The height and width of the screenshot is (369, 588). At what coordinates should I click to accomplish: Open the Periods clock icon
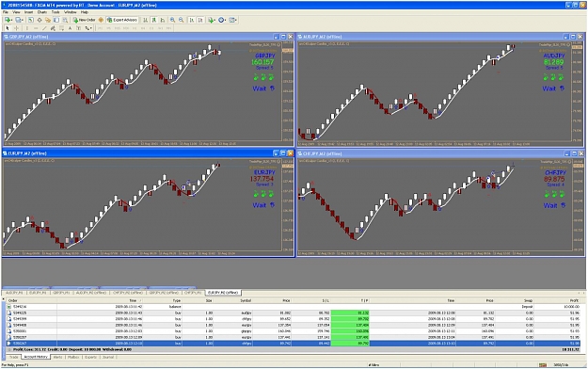221,20
